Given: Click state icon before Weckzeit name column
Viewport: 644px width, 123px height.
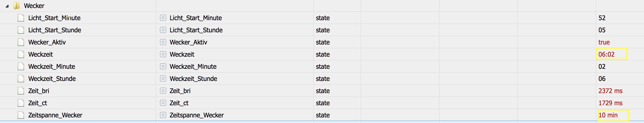Looking at the screenshot, I should point(163,54).
